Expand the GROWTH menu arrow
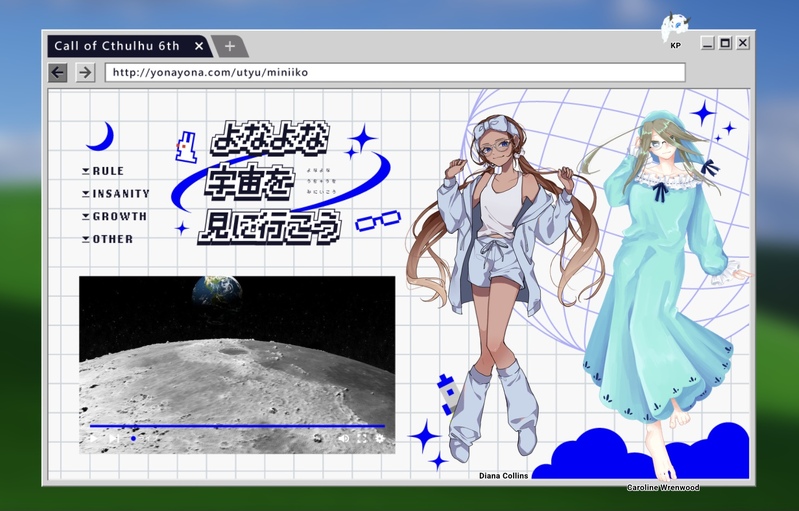This screenshot has width=799, height=511. point(86,217)
